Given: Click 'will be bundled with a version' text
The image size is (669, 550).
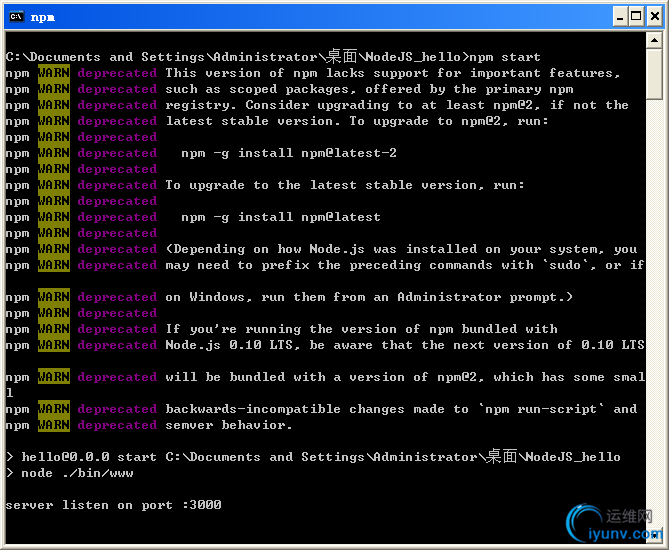Looking at the screenshot, I should (x=285, y=377).
